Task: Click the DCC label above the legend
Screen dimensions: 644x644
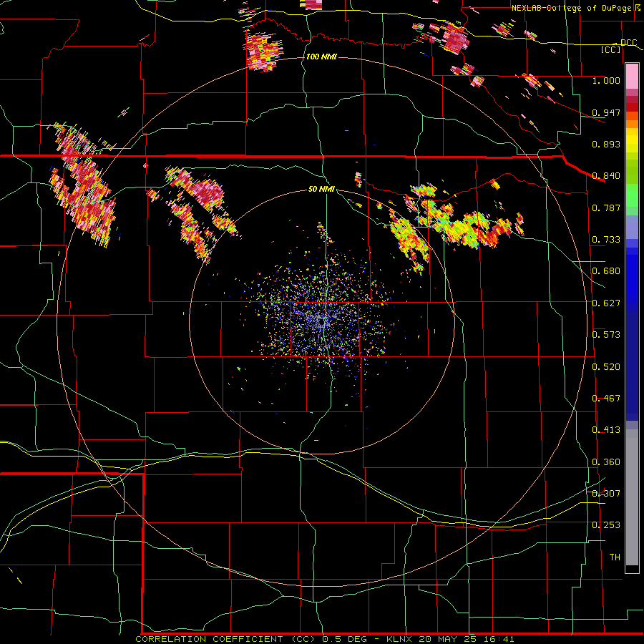Action: 628,43
